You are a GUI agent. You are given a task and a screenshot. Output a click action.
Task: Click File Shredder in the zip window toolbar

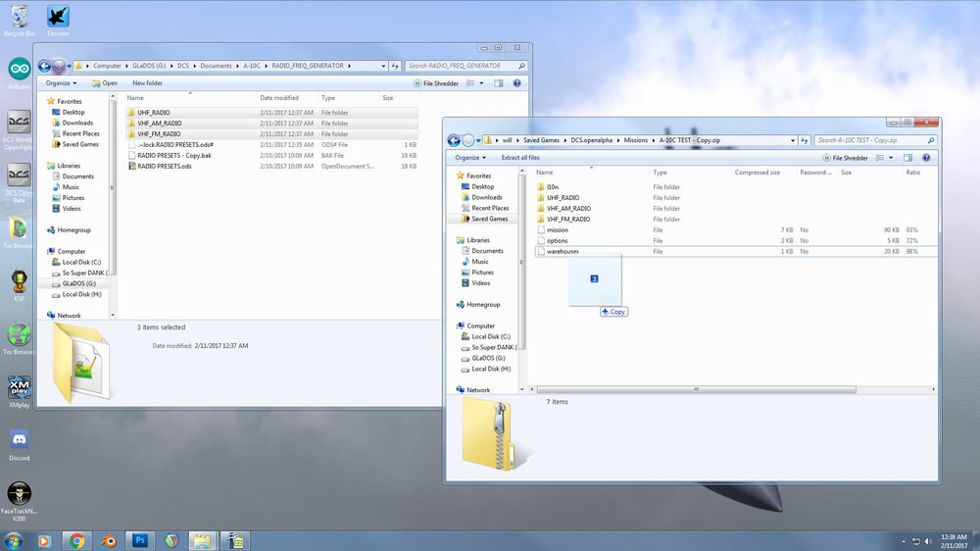(x=845, y=157)
